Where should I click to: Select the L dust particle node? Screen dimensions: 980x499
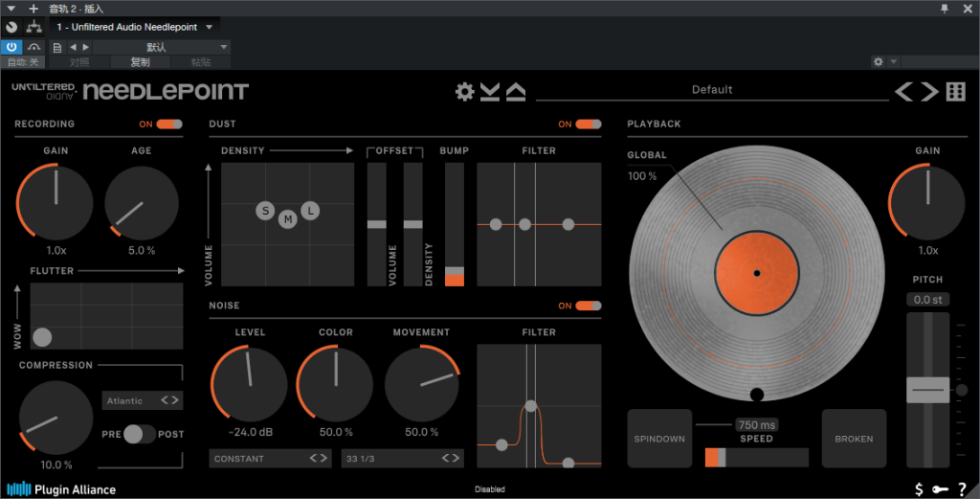pos(310,210)
